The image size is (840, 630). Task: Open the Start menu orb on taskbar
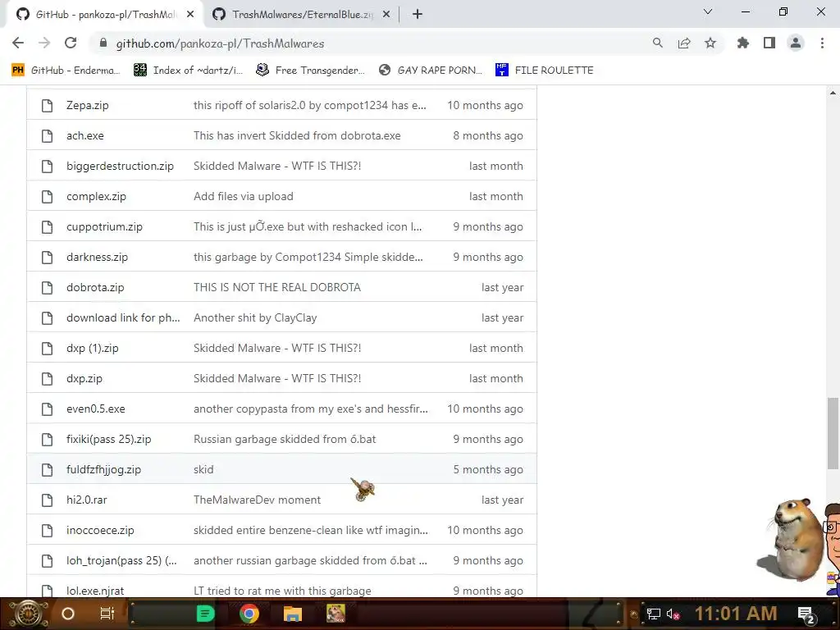tap(28, 614)
